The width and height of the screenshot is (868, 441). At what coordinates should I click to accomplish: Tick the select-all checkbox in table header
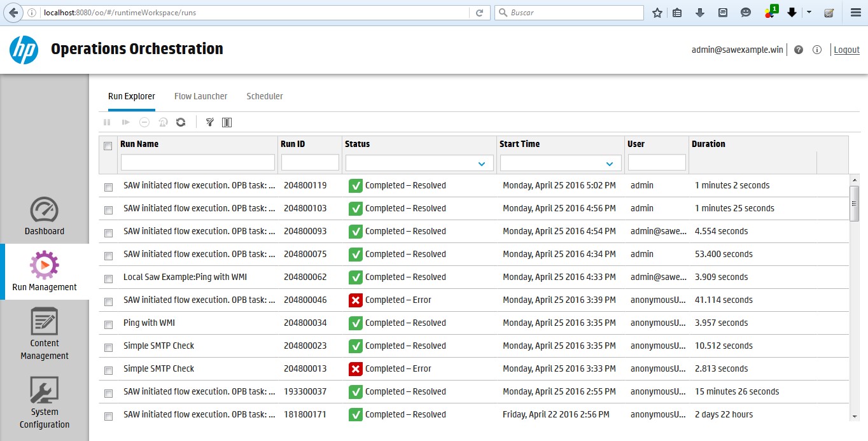(108, 146)
